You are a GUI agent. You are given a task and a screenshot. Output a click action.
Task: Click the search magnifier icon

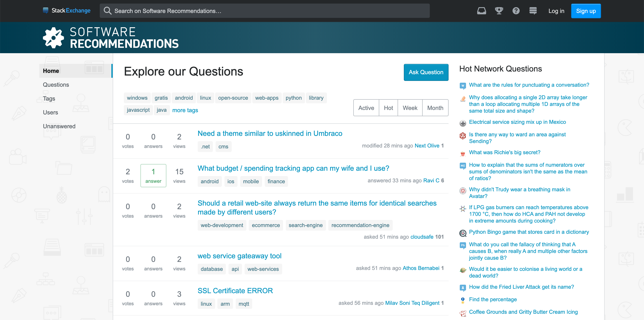(108, 11)
